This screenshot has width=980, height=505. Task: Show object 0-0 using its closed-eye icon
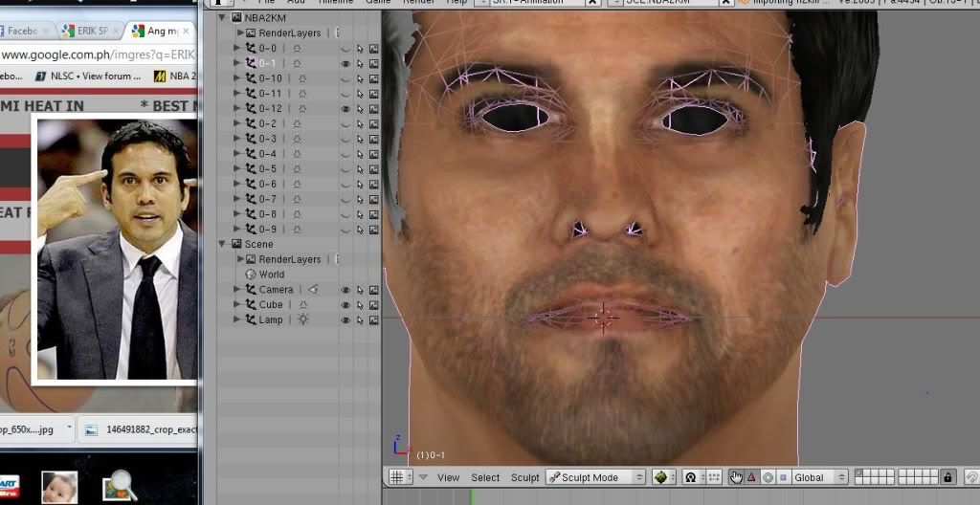[345, 48]
